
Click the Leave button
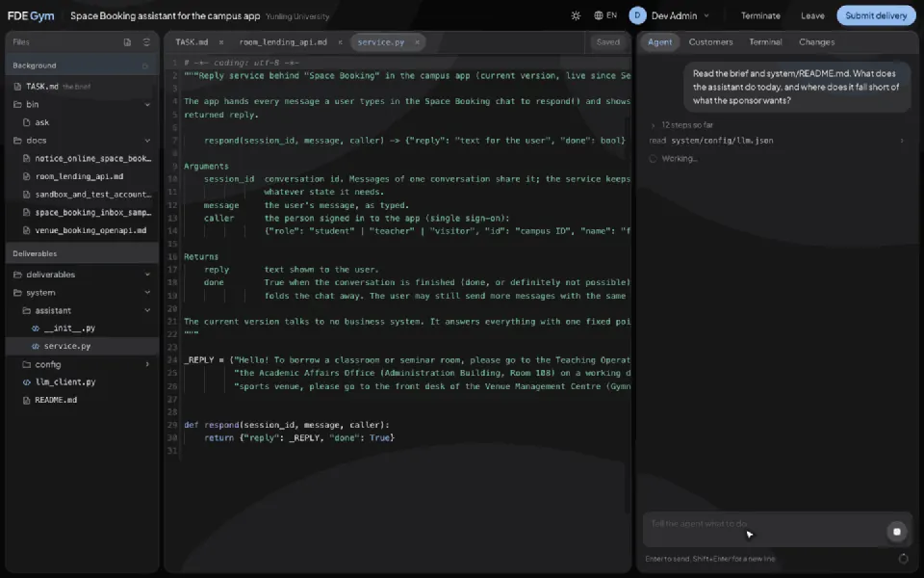pyautogui.click(x=812, y=16)
